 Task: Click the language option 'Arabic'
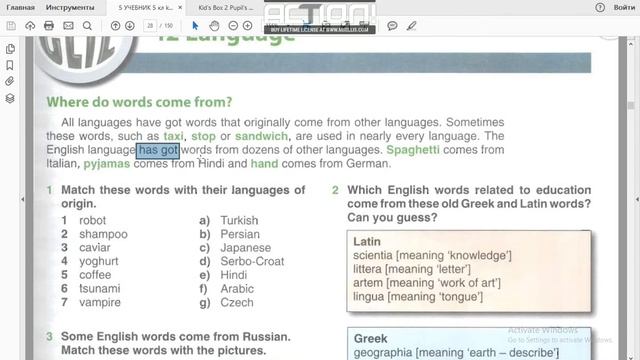[237, 289]
